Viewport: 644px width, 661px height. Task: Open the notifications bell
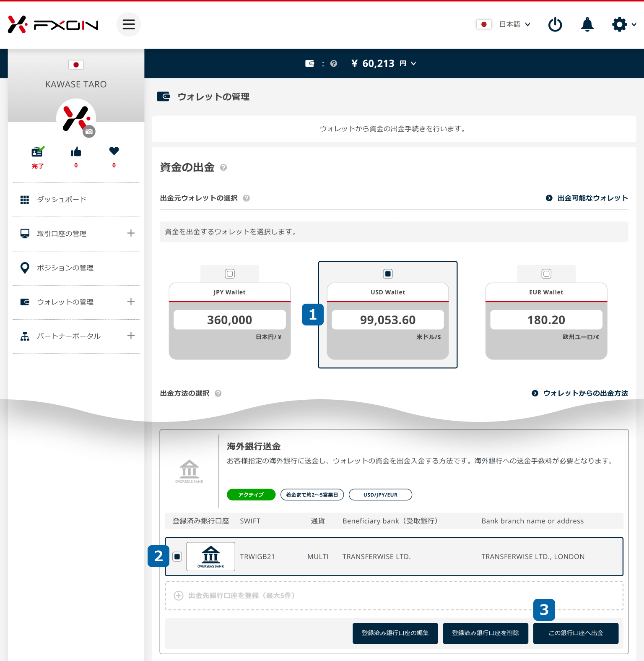click(587, 24)
